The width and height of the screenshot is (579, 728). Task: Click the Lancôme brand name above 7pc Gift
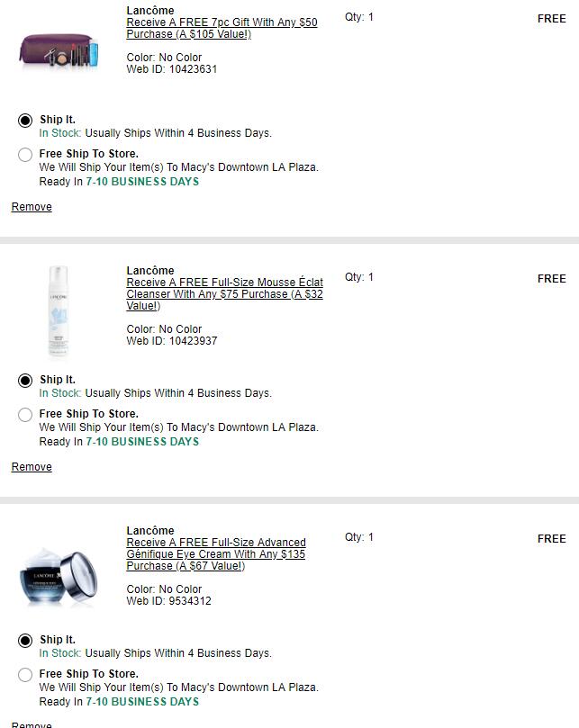click(150, 10)
